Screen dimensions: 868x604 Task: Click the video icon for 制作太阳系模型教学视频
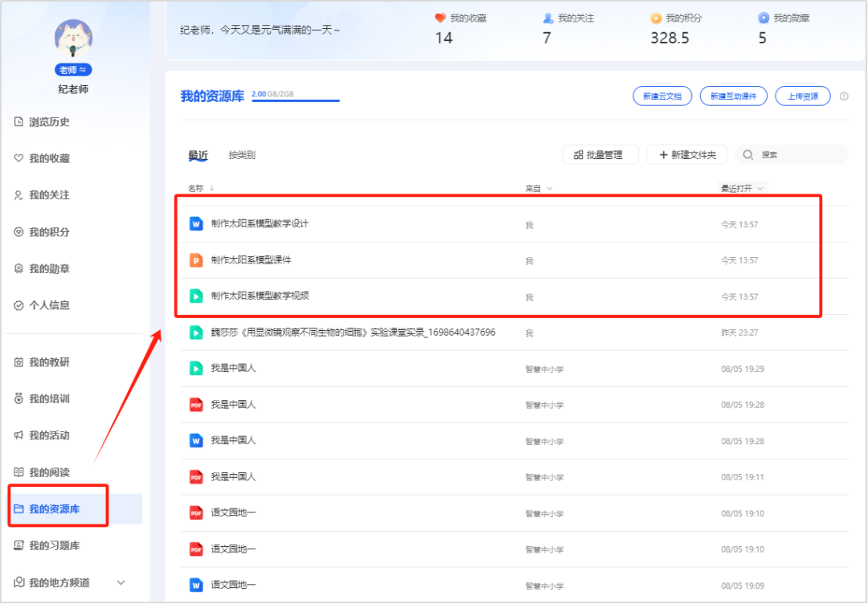point(196,296)
